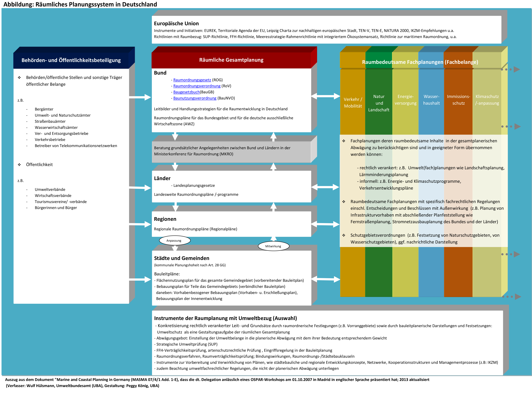Image resolution: width=532 pixels, height=395 pixels.
Task: Click the Europäische Union heading
Action: point(176,23)
